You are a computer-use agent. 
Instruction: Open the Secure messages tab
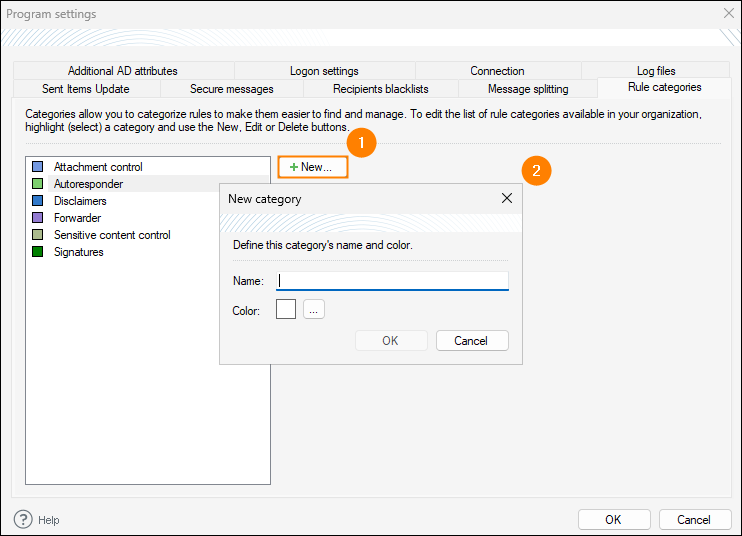point(231,89)
